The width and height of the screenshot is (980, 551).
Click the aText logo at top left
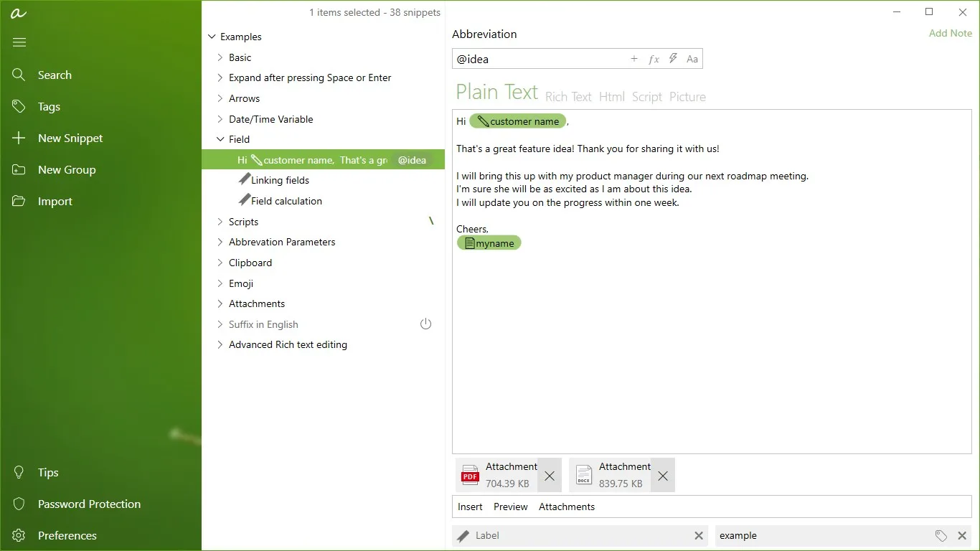tap(19, 13)
